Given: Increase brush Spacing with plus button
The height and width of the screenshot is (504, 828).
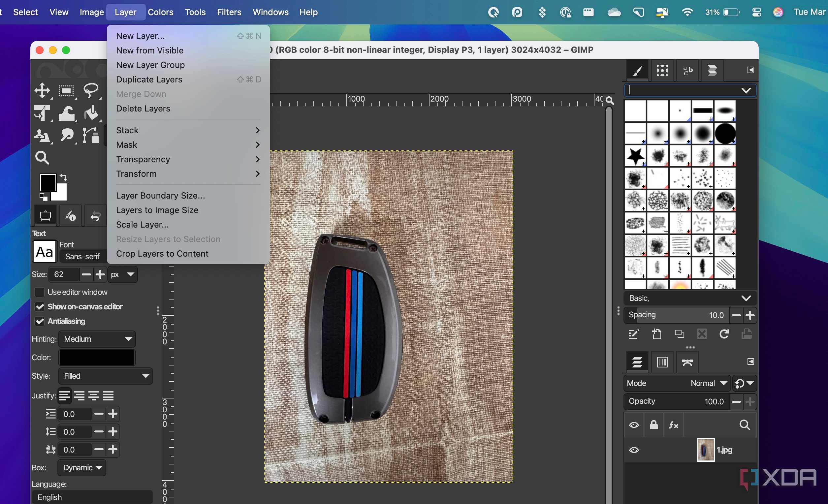Looking at the screenshot, I should [750, 315].
